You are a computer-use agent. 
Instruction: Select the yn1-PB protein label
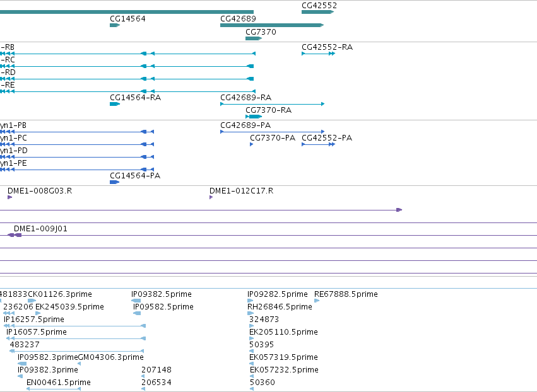pyautogui.click(x=13, y=125)
